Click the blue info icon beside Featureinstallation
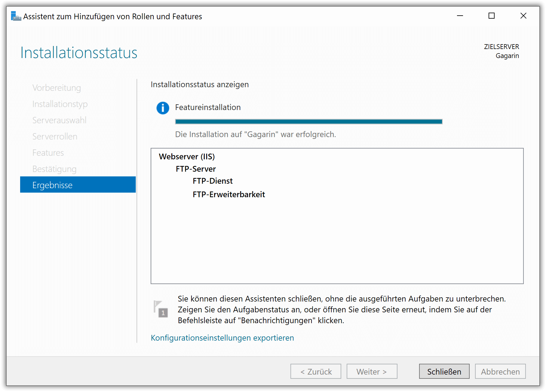 click(x=163, y=108)
